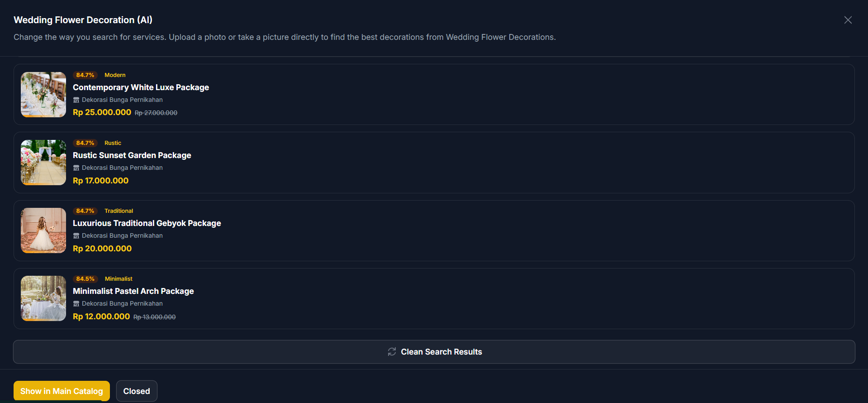
Task: Click the 84.5% match badge
Action: click(85, 279)
